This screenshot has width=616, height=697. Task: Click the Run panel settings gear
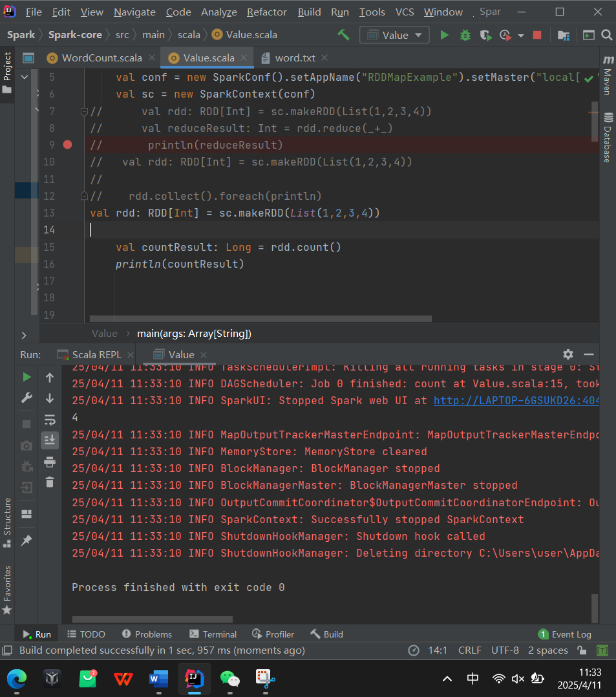pos(568,354)
